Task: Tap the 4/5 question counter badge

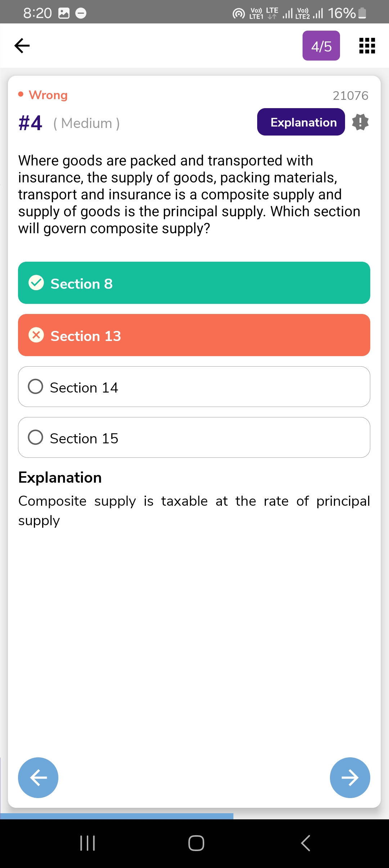Action: pos(321,46)
